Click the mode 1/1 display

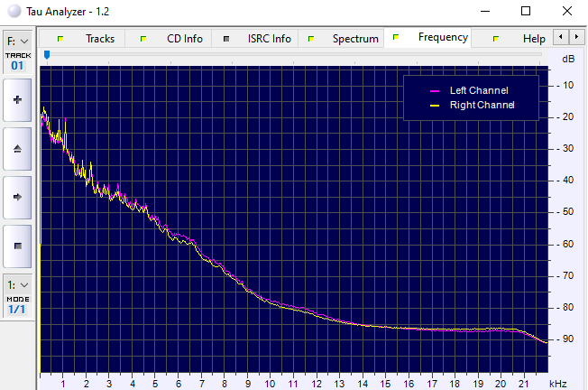17,310
